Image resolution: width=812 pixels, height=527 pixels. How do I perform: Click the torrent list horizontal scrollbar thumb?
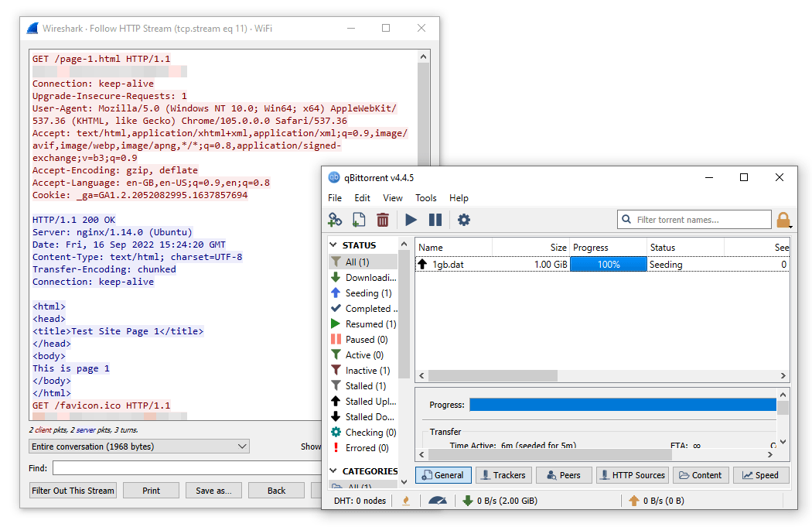click(493, 375)
